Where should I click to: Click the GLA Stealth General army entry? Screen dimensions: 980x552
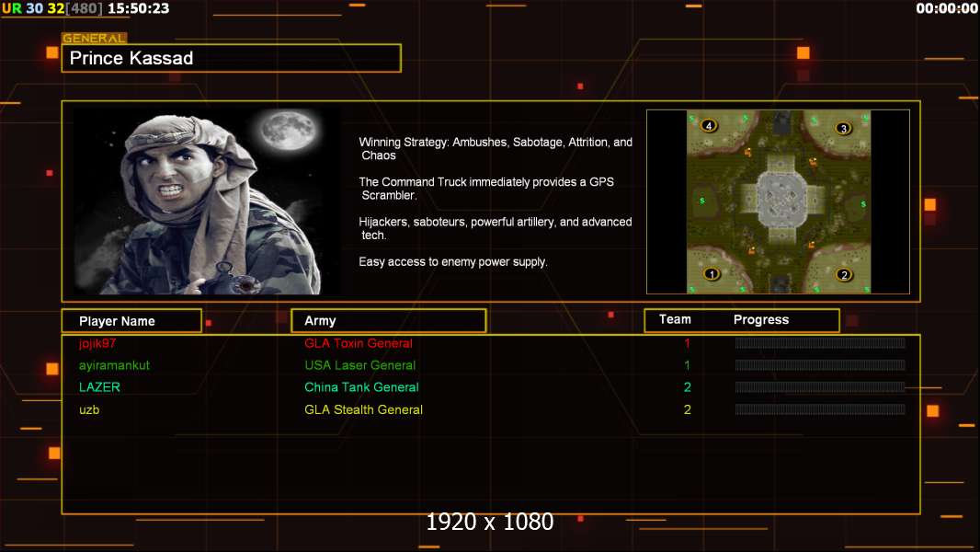click(363, 409)
